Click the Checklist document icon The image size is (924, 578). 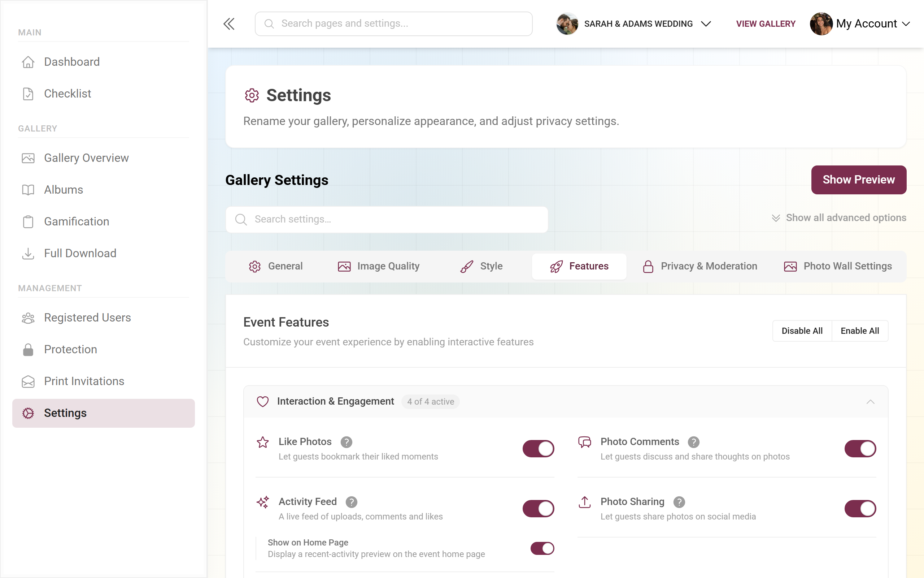click(x=28, y=94)
